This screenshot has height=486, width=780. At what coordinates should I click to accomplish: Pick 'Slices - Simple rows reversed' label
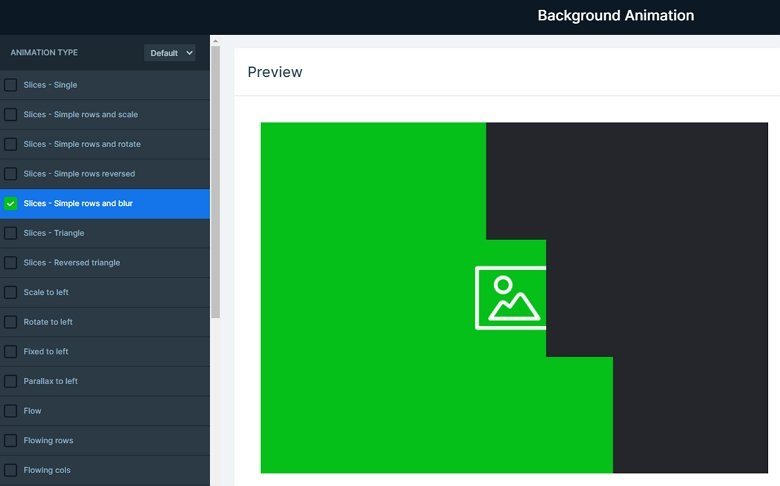(79, 174)
